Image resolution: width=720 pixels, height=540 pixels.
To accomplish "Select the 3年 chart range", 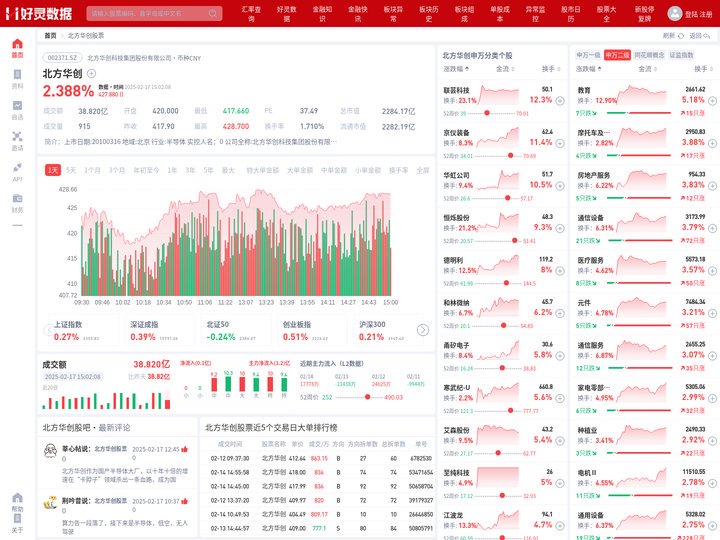I will (190, 170).
